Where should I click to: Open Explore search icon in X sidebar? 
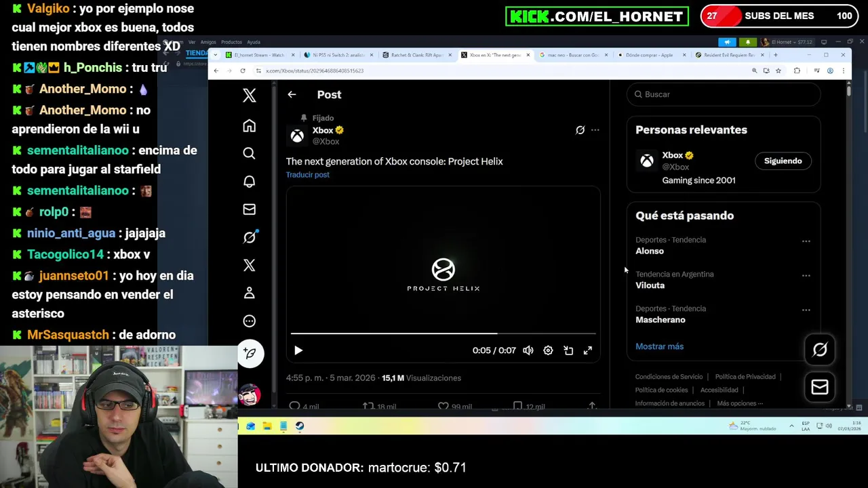pos(250,153)
